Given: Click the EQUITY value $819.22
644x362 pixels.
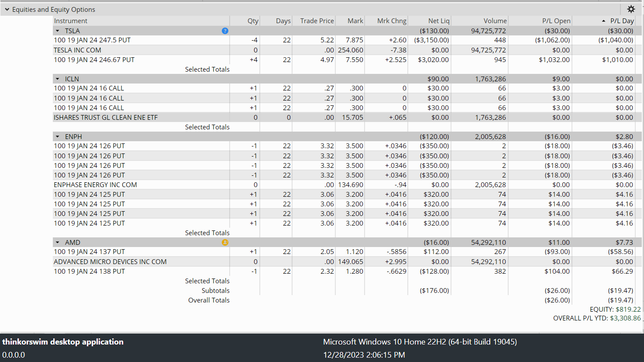Looking at the screenshot, I should click(x=628, y=309).
